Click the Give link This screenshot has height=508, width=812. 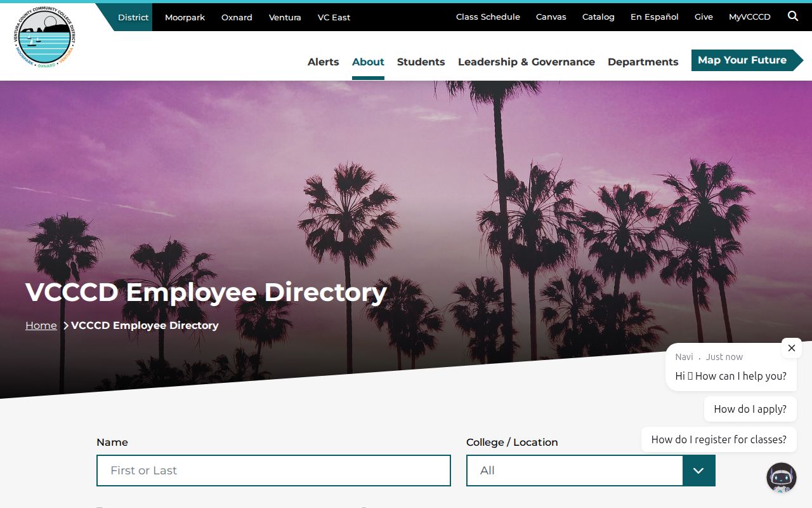click(x=704, y=17)
